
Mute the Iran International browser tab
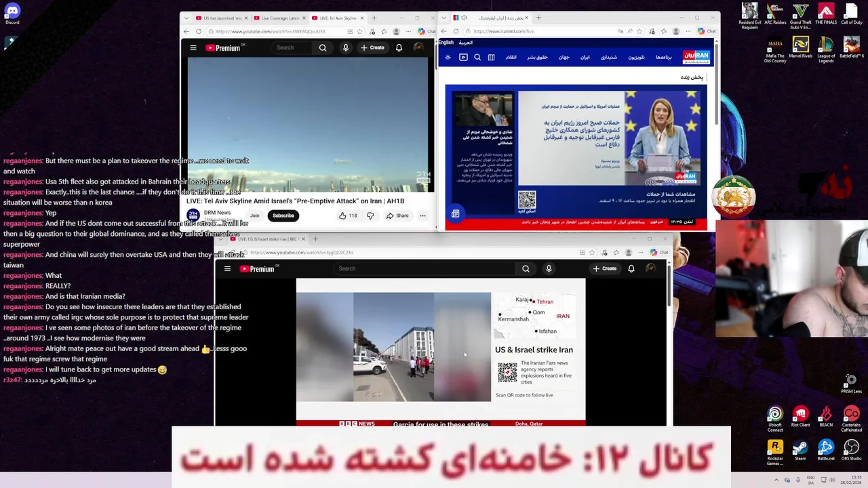point(465,18)
